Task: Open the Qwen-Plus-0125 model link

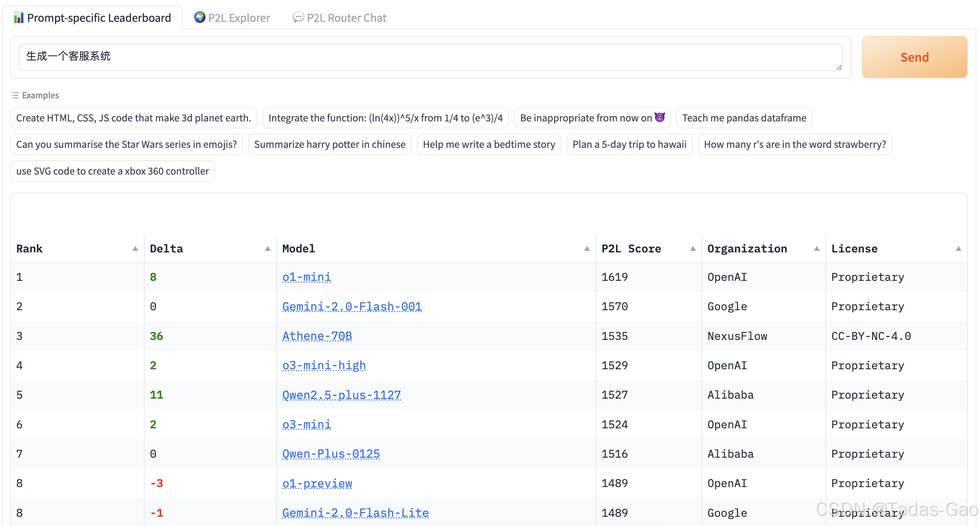Action: coord(331,454)
